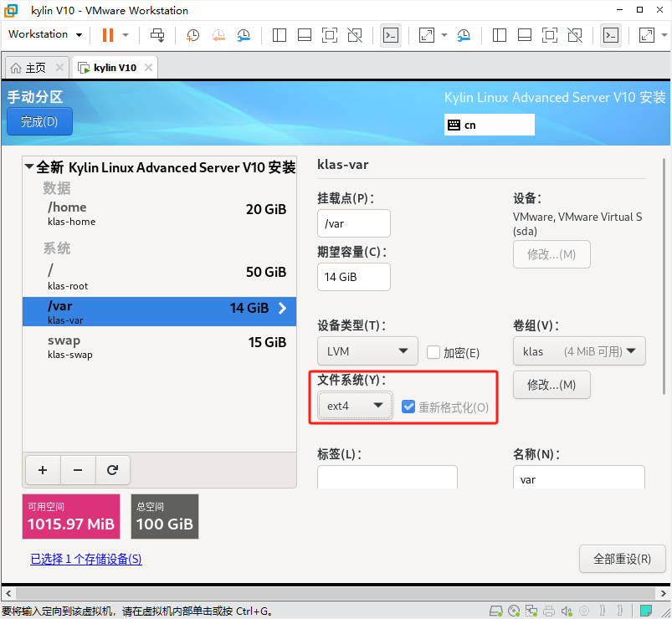Select the / klas-root partition
The image size is (672, 619).
160,276
